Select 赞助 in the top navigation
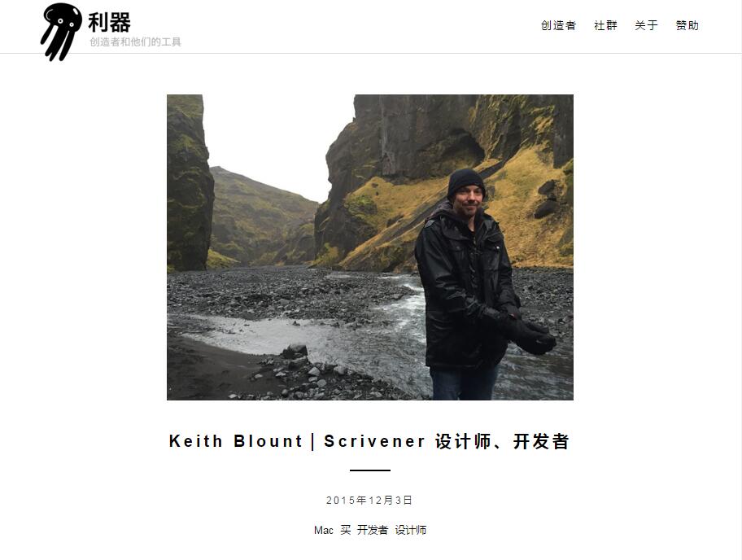This screenshot has width=742, height=560. pos(687,25)
